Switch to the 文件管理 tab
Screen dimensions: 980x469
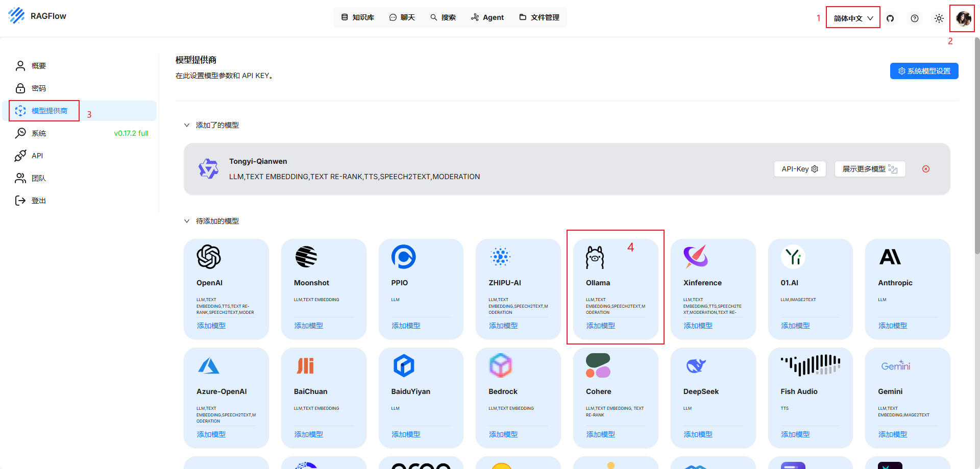[540, 17]
